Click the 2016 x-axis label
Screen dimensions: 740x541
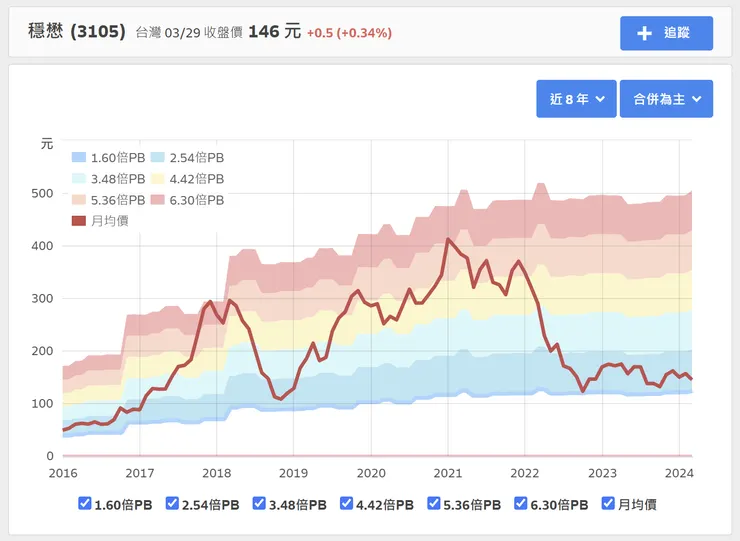coord(63,473)
